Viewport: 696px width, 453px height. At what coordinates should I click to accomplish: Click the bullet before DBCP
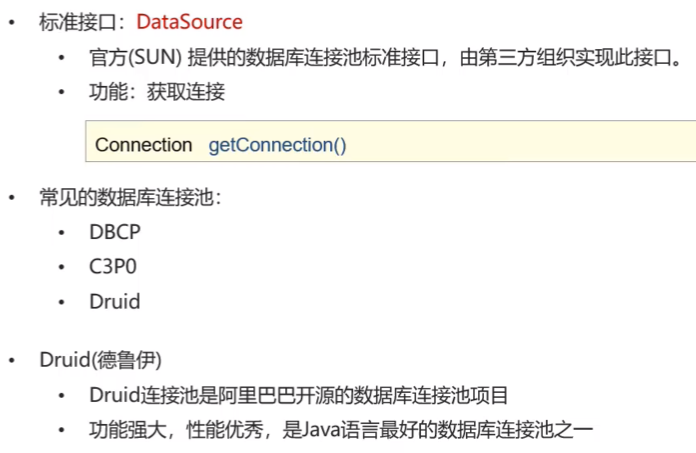(x=62, y=232)
